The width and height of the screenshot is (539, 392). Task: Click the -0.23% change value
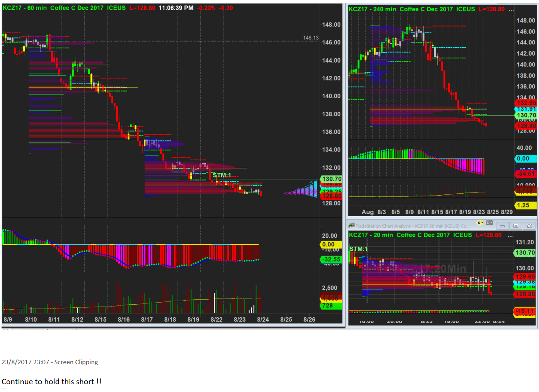click(206, 8)
